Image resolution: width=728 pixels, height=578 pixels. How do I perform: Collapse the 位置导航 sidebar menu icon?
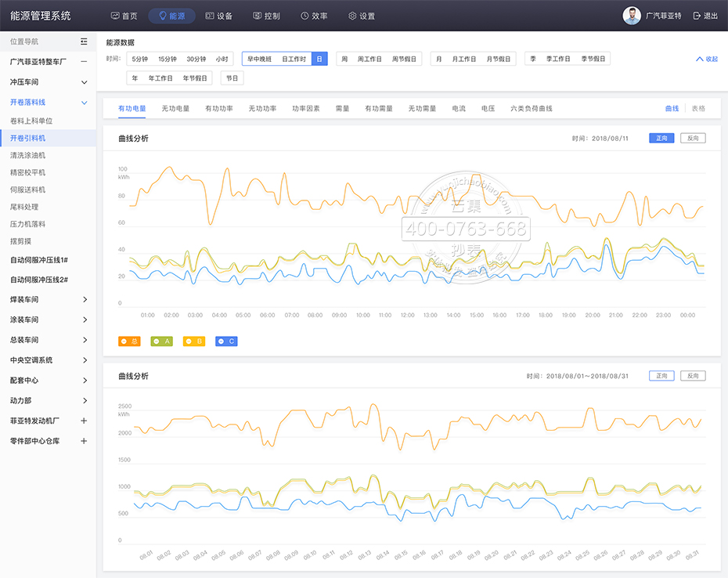(84, 42)
